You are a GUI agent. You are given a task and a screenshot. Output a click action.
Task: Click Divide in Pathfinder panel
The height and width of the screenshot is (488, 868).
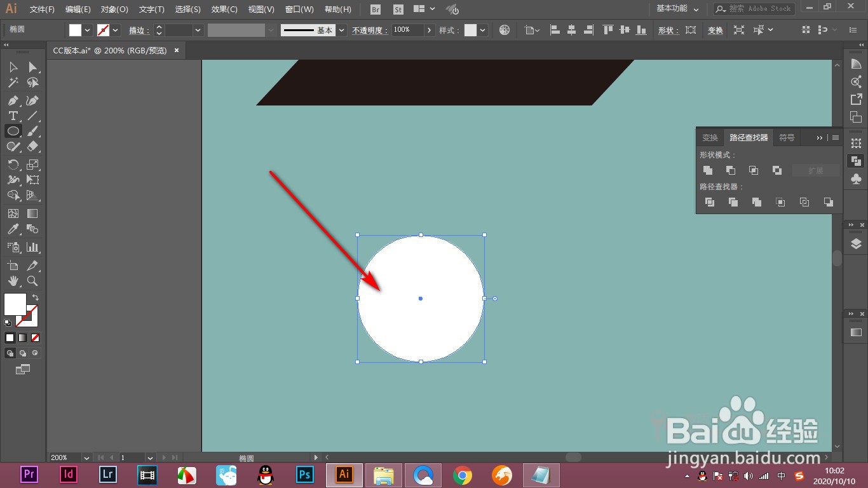710,202
